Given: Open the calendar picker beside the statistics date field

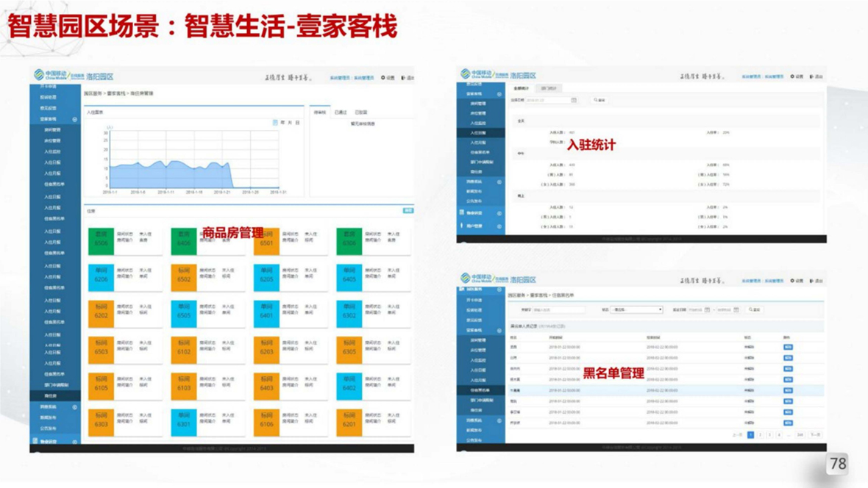Looking at the screenshot, I should tap(574, 100).
